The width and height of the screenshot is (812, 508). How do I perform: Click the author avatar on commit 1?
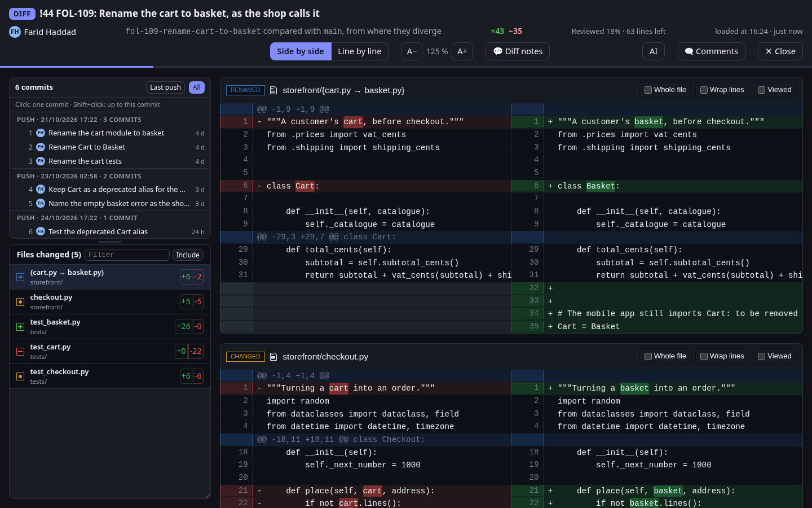(41, 133)
